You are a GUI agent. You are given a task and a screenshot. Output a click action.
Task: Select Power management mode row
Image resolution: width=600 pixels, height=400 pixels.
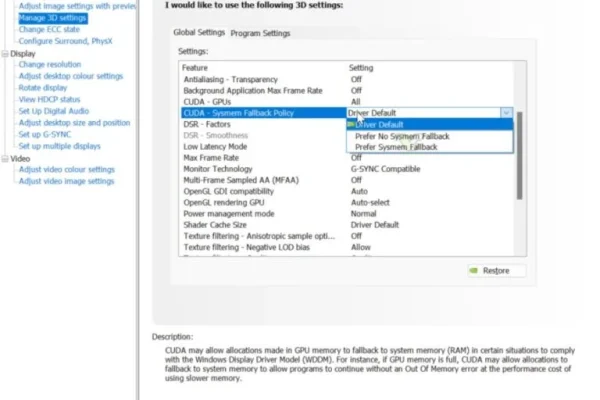[x=347, y=214]
